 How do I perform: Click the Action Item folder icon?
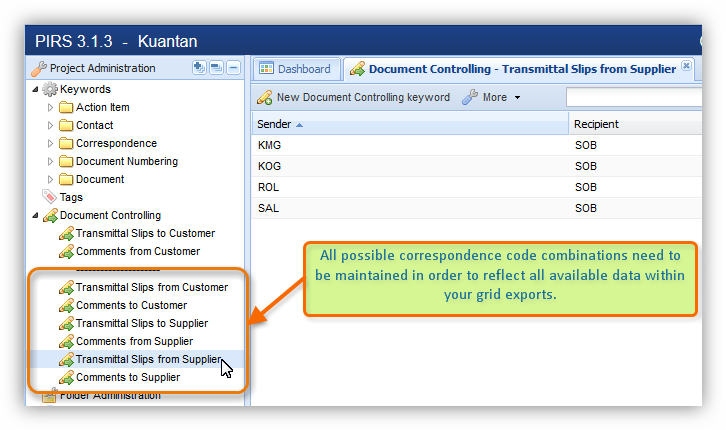(x=66, y=107)
